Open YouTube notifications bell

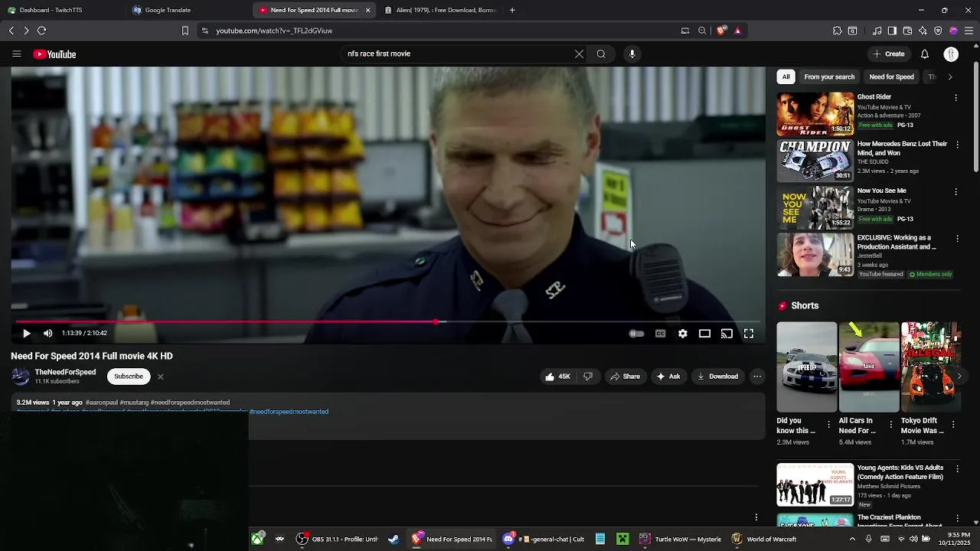point(924,54)
